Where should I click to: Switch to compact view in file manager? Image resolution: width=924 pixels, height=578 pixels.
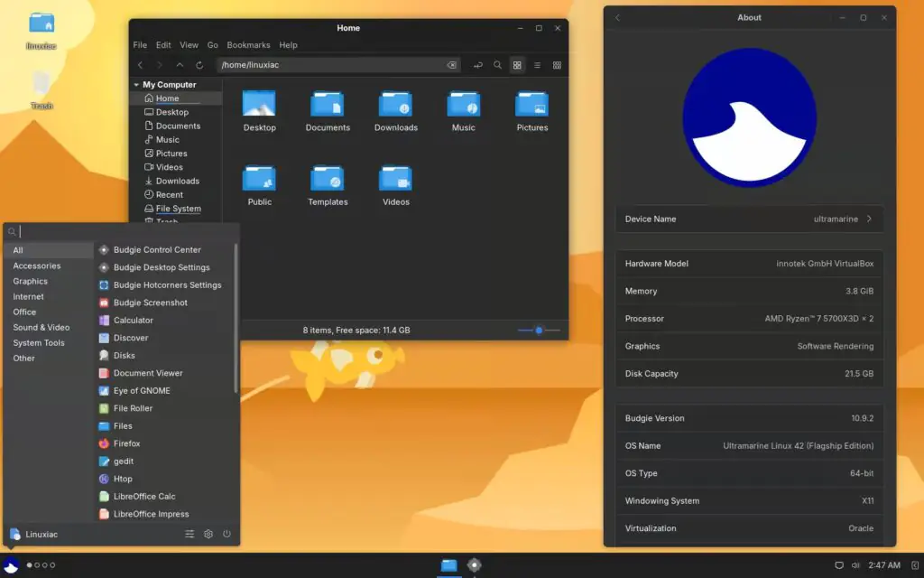click(557, 65)
